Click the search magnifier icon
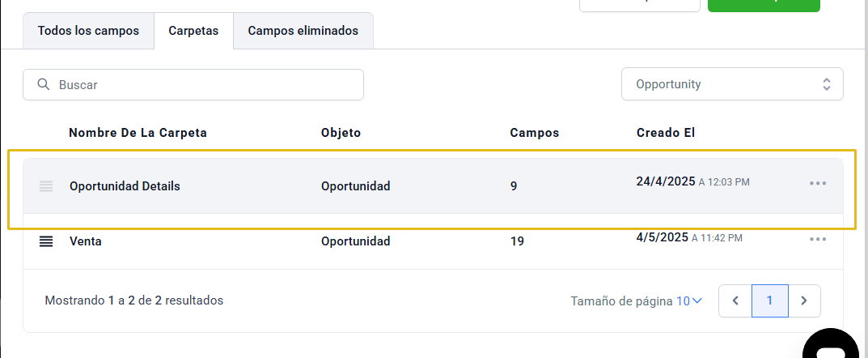Viewport: 868px width, 358px height. point(43,85)
